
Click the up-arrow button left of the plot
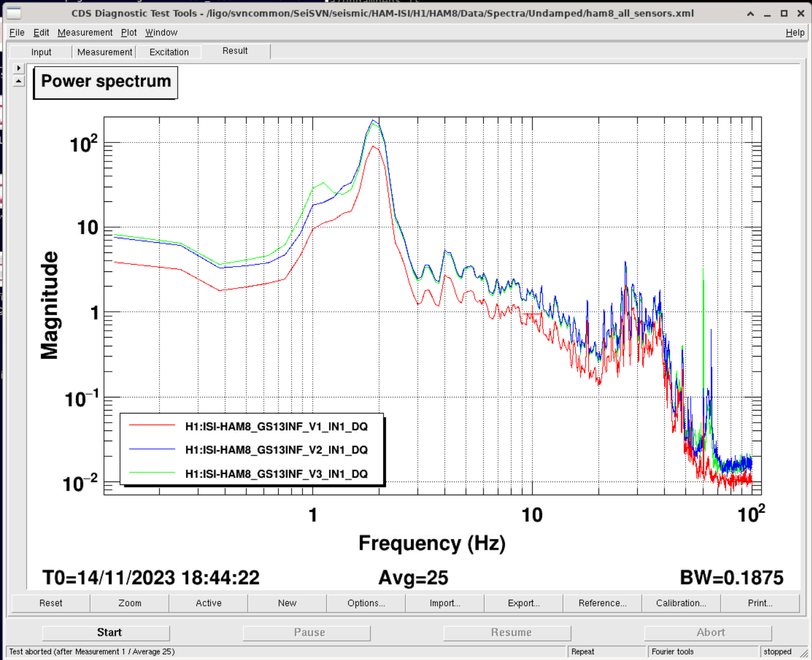click(18, 81)
